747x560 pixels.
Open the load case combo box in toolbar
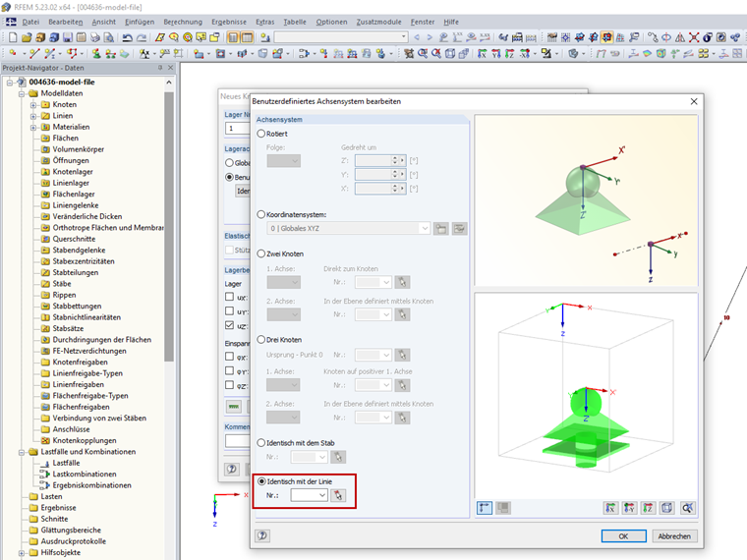click(x=341, y=37)
